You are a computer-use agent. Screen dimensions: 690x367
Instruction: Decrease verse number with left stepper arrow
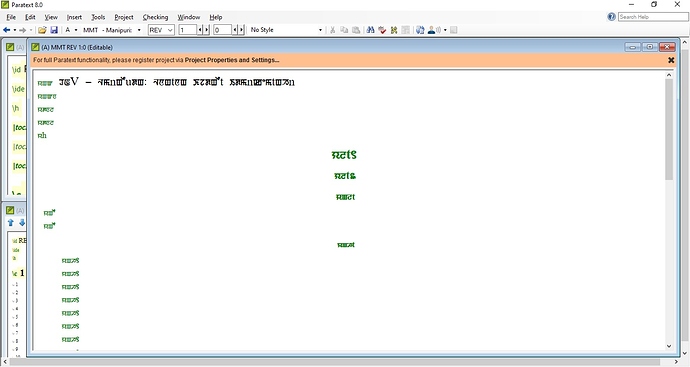[x=235, y=30]
